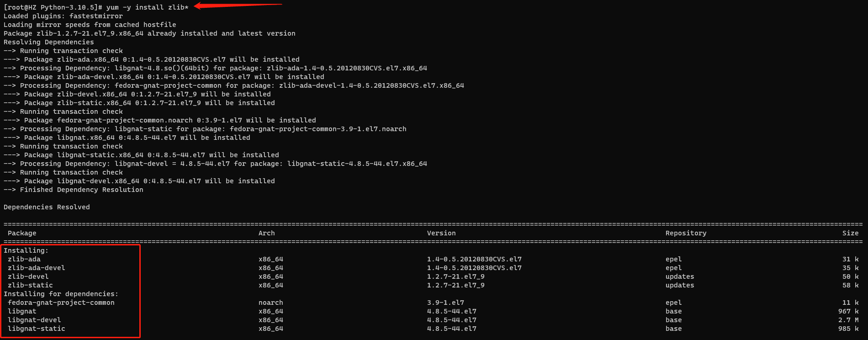The width and height of the screenshot is (868, 340).
Task: Click the 'Installing:' section label
Action: [26, 250]
